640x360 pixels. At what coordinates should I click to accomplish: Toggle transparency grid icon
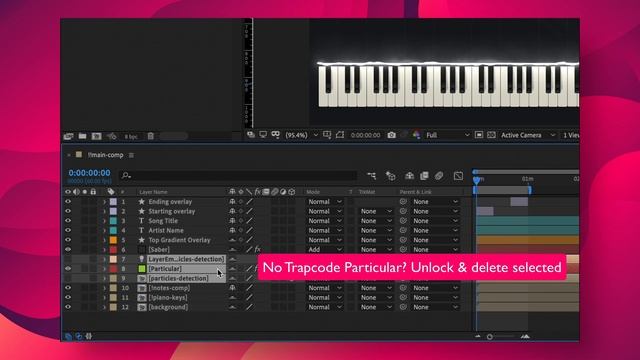491,135
